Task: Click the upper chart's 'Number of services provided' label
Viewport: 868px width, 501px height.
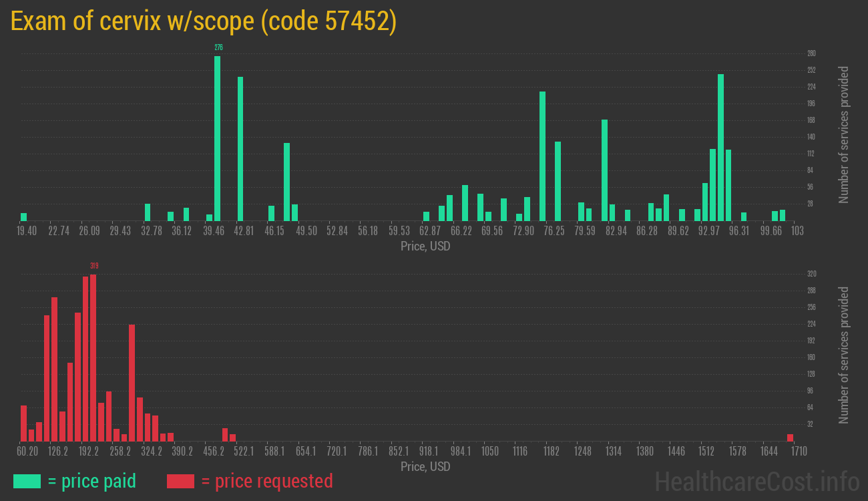Action: coord(844,135)
